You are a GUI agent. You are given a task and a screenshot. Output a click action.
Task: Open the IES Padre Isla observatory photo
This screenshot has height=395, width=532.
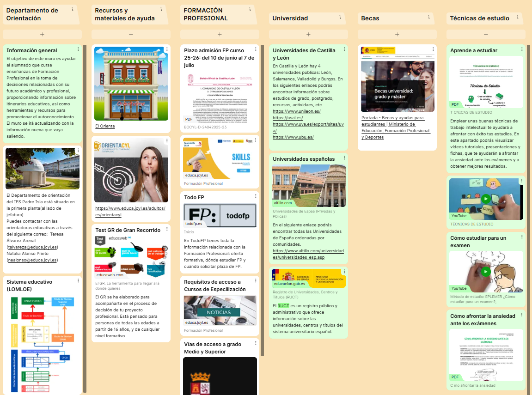pyautogui.click(x=43, y=169)
